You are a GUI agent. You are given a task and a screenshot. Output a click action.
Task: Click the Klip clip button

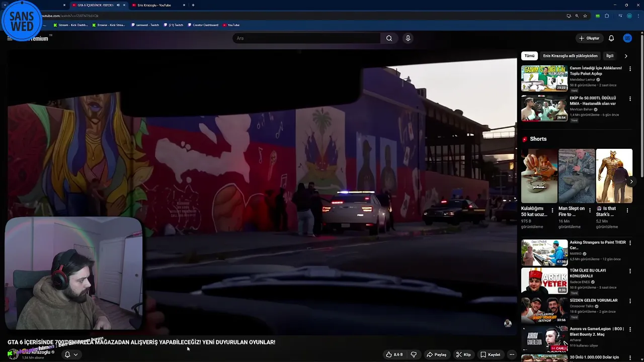[x=463, y=354]
